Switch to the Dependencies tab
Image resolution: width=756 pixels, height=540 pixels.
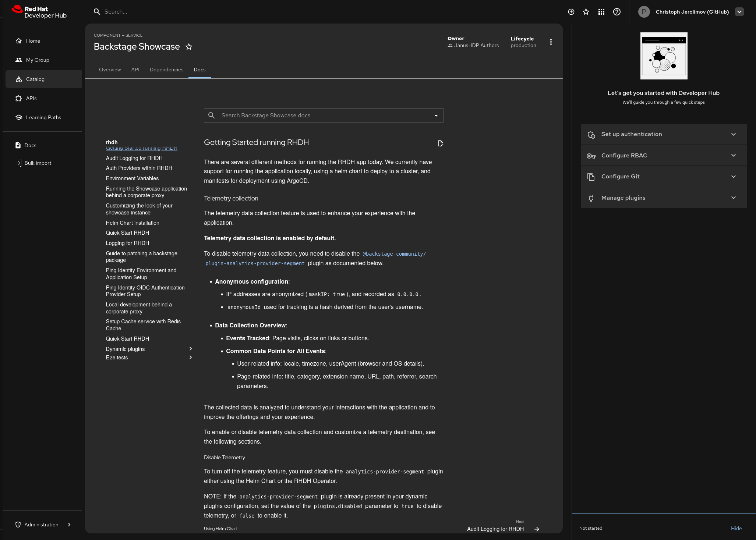166,70
